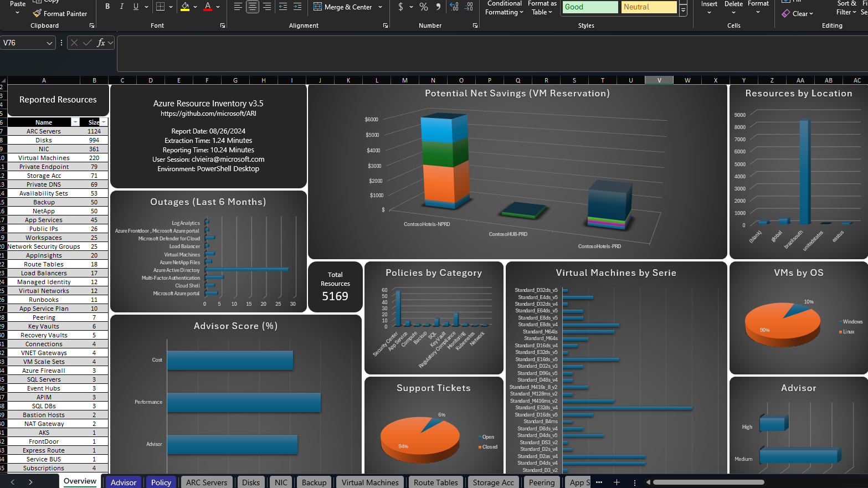Image resolution: width=868 pixels, height=488 pixels.
Task: Apply italic formatting with the I icon
Action: [x=121, y=7]
